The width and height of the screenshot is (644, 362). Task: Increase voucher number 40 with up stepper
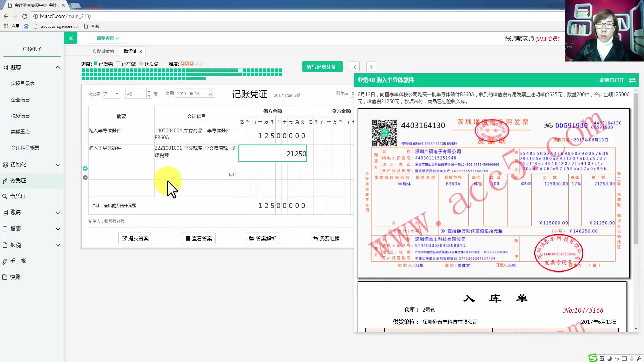tap(149, 92)
